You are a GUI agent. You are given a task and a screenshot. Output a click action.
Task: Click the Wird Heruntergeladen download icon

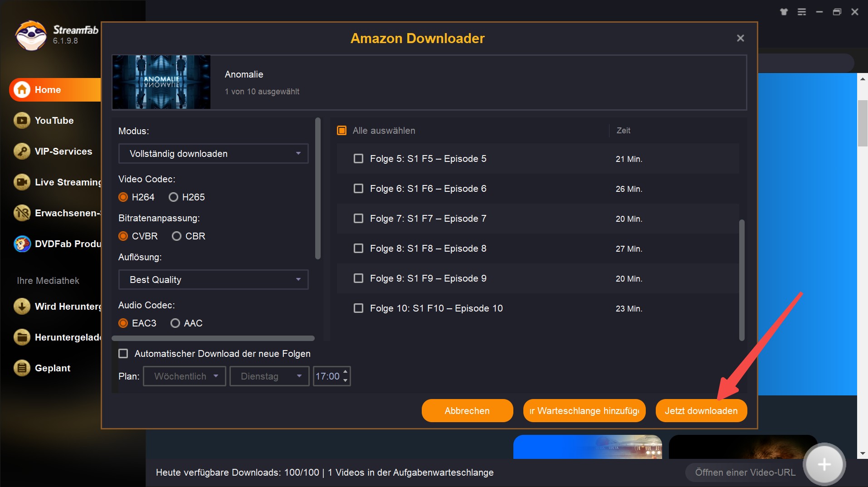tap(22, 307)
